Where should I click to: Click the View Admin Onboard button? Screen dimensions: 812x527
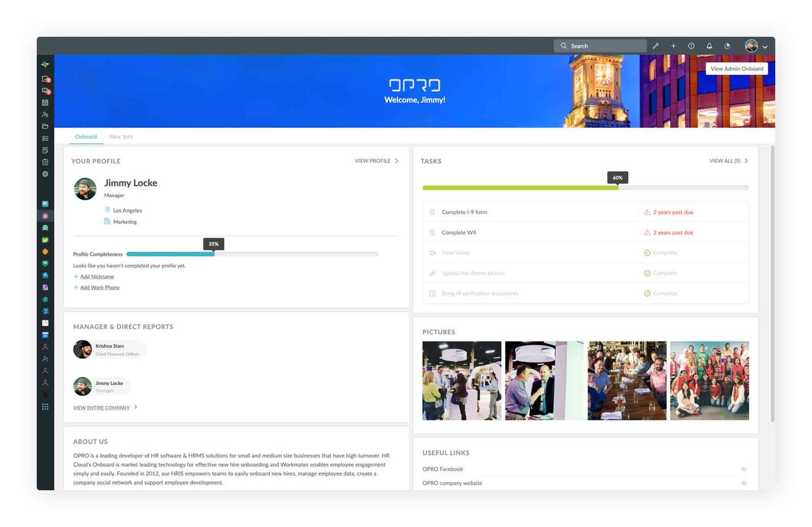pos(736,68)
